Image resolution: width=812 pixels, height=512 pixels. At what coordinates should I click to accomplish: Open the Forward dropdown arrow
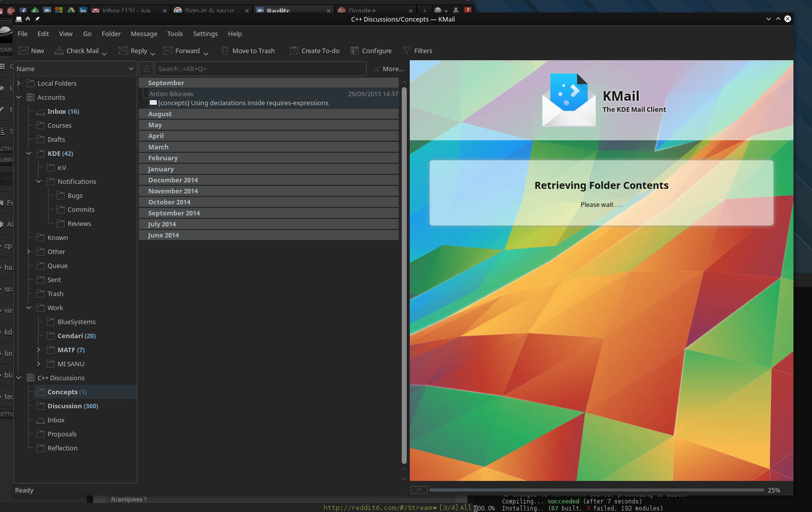click(206, 53)
